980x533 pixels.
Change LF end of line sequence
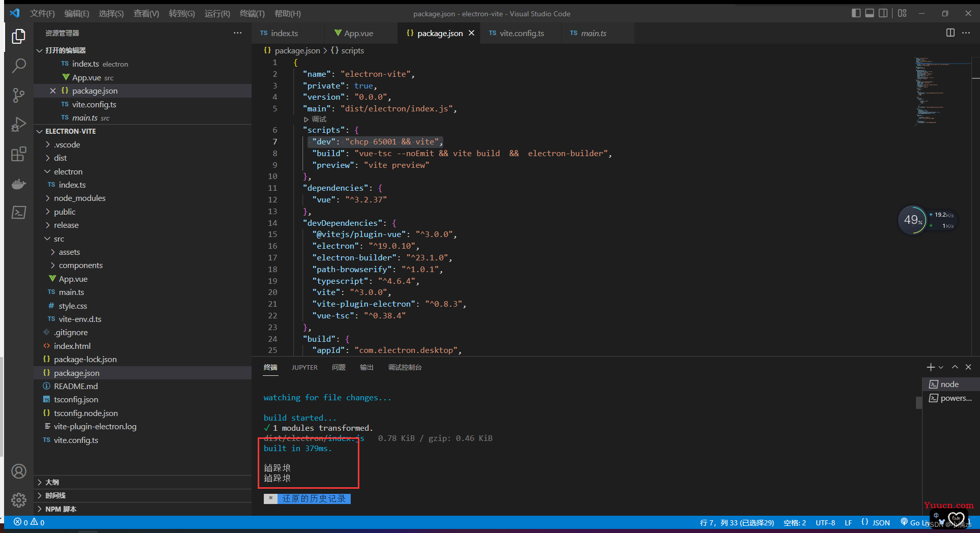(x=848, y=522)
